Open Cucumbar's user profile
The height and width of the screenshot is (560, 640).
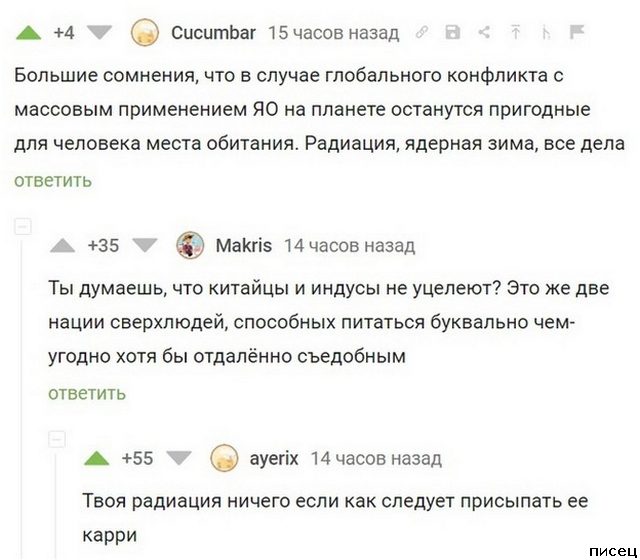coord(213,33)
